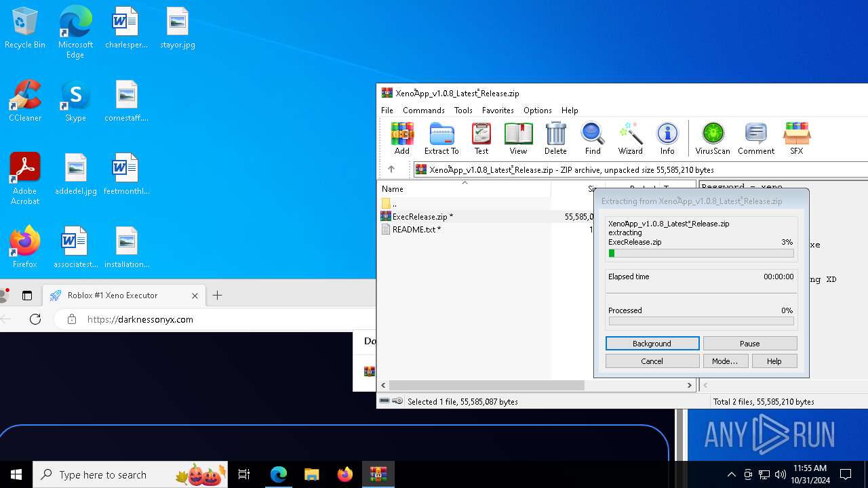Image resolution: width=868 pixels, height=488 pixels.
Task: Open Firefox desktop shortcut
Action: 25,247
